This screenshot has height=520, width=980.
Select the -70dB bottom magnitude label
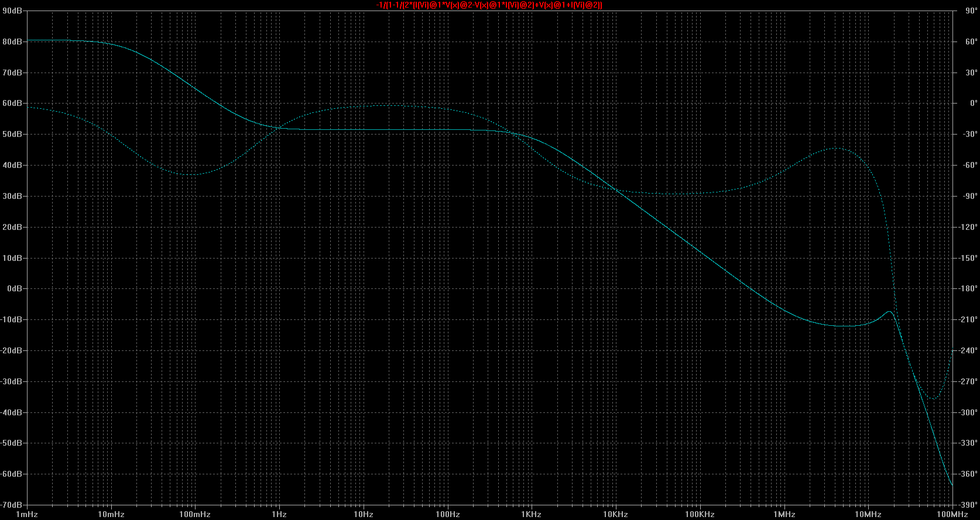[x=12, y=505]
